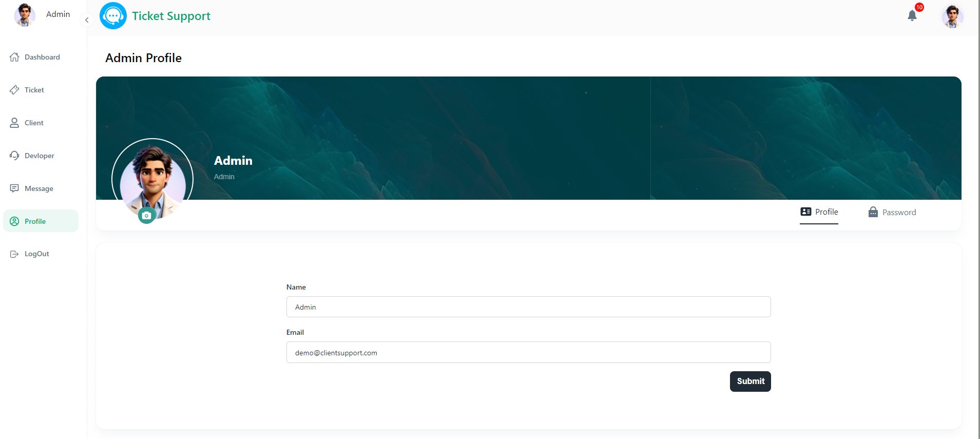Click the Profile user-circle icon
Screen dimensions: 980x439
(x=14, y=221)
